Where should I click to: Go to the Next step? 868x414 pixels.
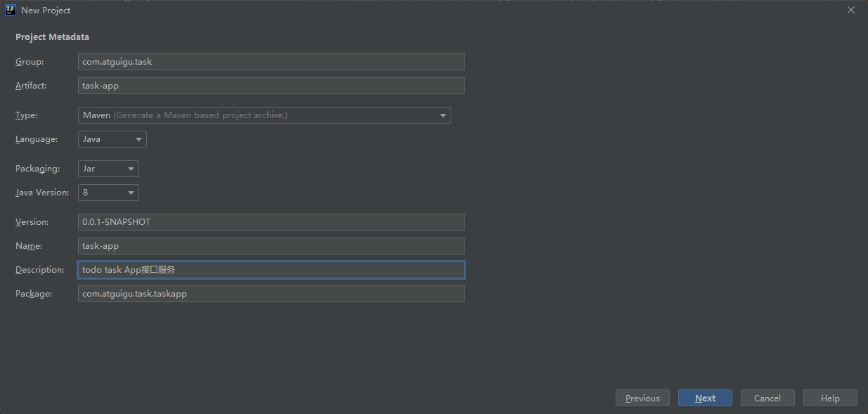(x=705, y=398)
